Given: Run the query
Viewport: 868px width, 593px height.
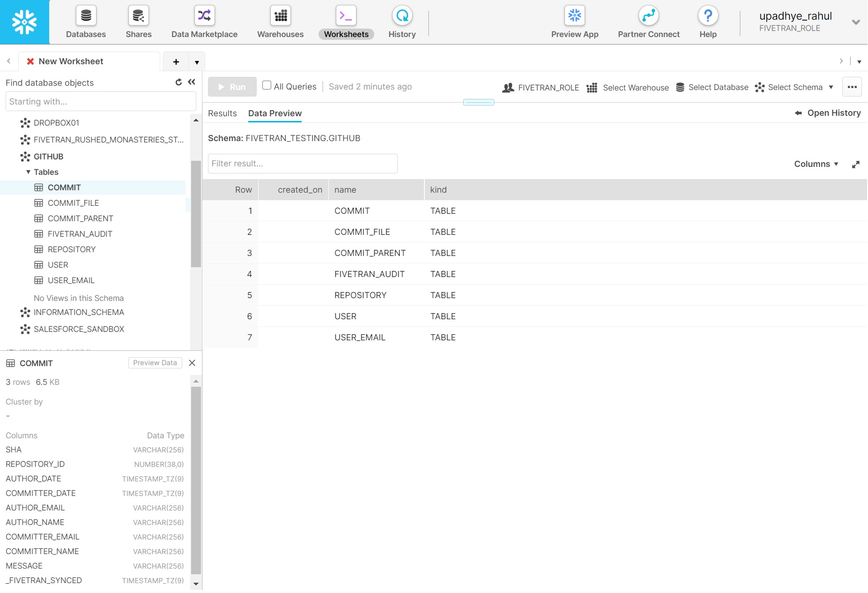Looking at the screenshot, I should tap(232, 87).
